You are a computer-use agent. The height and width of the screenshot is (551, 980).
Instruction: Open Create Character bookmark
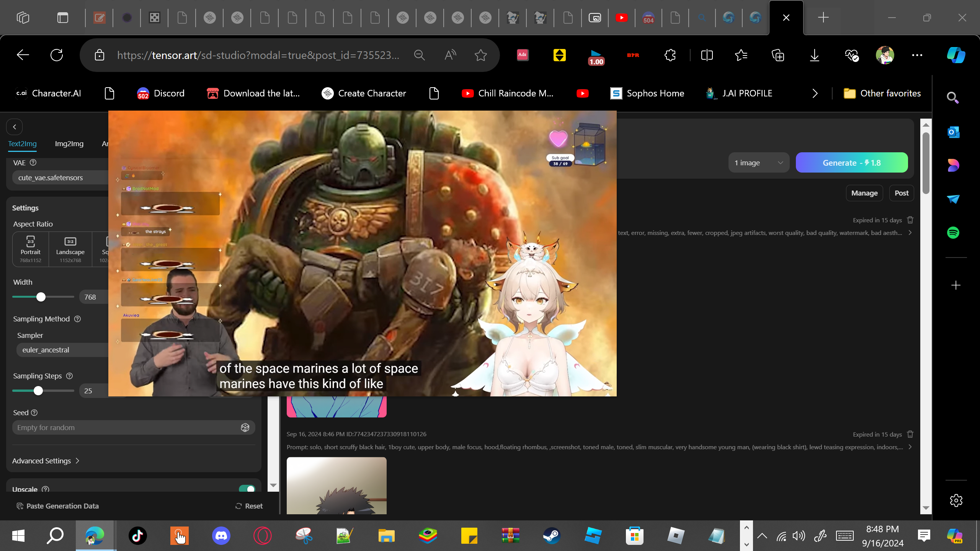pyautogui.click(x=364, y=93)
